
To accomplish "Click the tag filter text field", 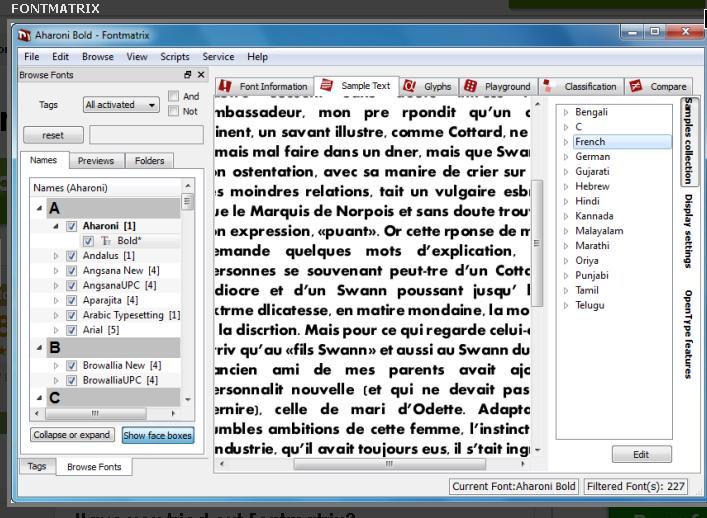I will tap(147, 135).
